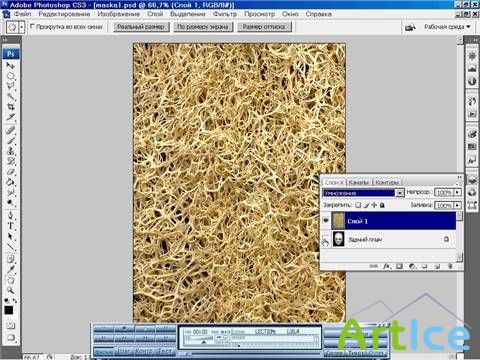The height and width of the screenshot is (360, 480).
Task: Open the Layers panel options menu
Action: pos(459,183)
